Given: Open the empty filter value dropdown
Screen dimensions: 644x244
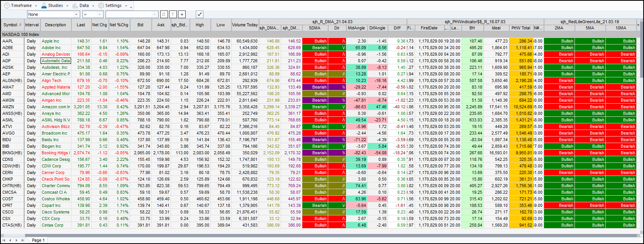Looking at the screenshot, I should [x=155, y=14].
